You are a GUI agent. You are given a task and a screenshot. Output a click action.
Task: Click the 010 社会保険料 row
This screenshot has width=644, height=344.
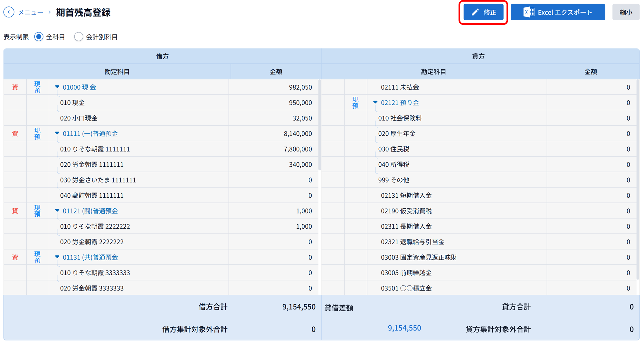click(x=479, y=118)
